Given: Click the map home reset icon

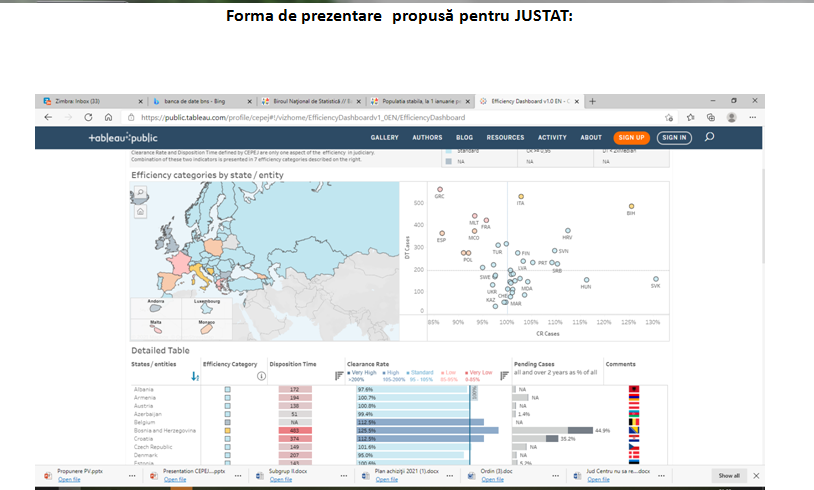Looking at the screenshot, I should tap(140, 211).
